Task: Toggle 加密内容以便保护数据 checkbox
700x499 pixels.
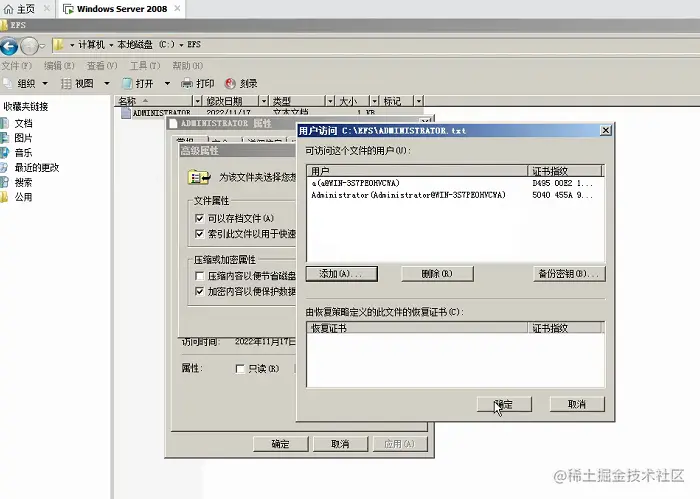Action: pos(200,291)
